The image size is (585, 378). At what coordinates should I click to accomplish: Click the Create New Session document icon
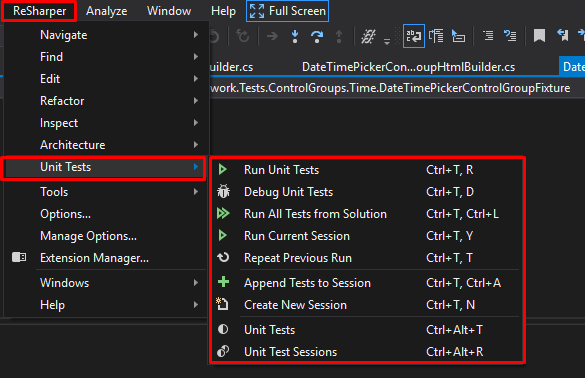pyautogui.click(x=222, y=304)
